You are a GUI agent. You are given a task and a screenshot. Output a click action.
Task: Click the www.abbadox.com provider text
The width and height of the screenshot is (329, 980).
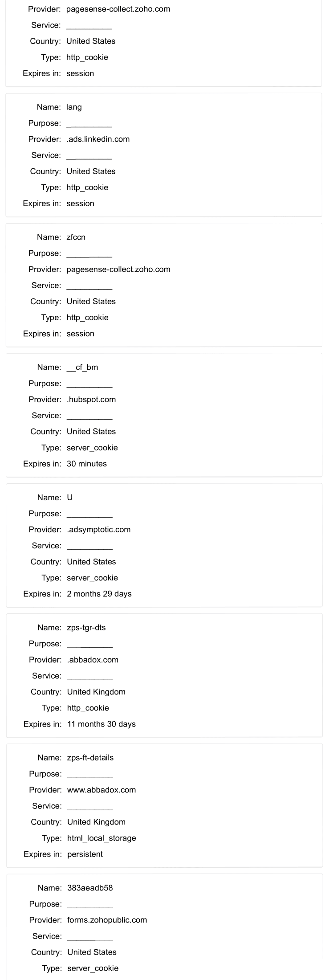[102, 789]
